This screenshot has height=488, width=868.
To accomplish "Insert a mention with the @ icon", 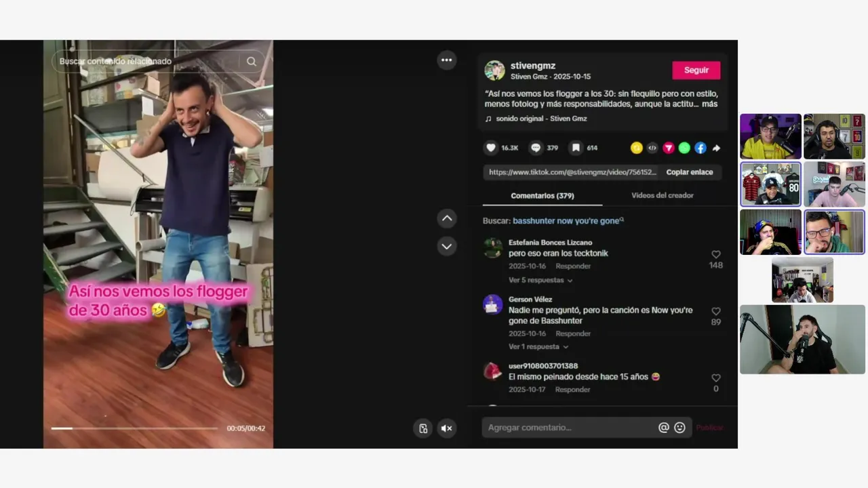I will click(x=663, y=428).
